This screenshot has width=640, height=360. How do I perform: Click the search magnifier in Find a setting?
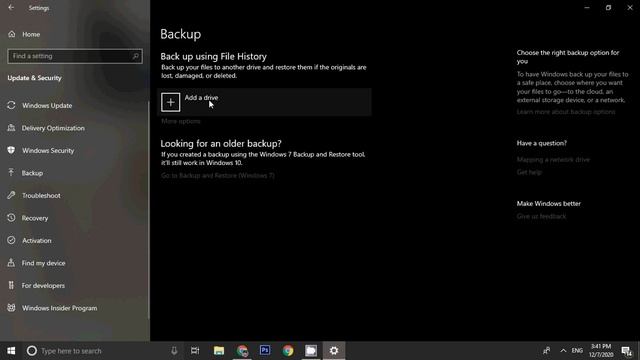tap(136, 56)
